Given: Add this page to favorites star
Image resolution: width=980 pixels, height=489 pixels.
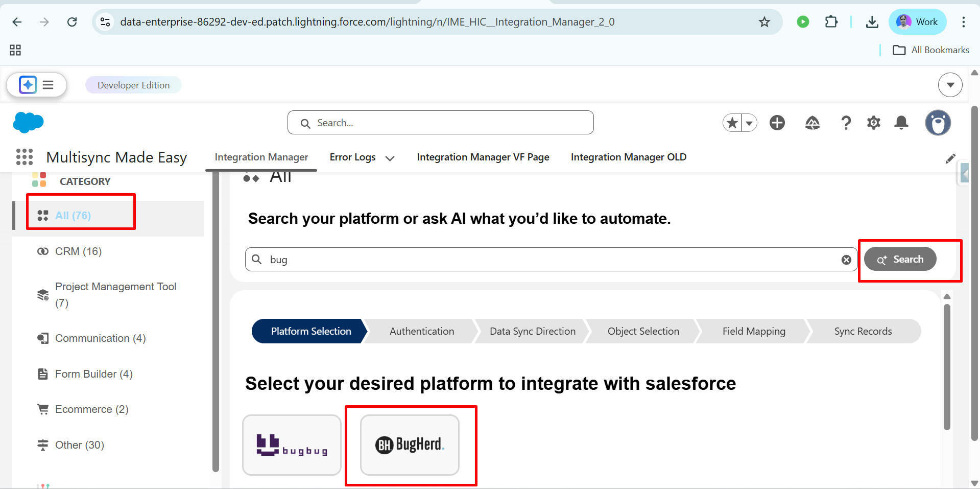Looking at the screenshot, I should tap(732, 123).
